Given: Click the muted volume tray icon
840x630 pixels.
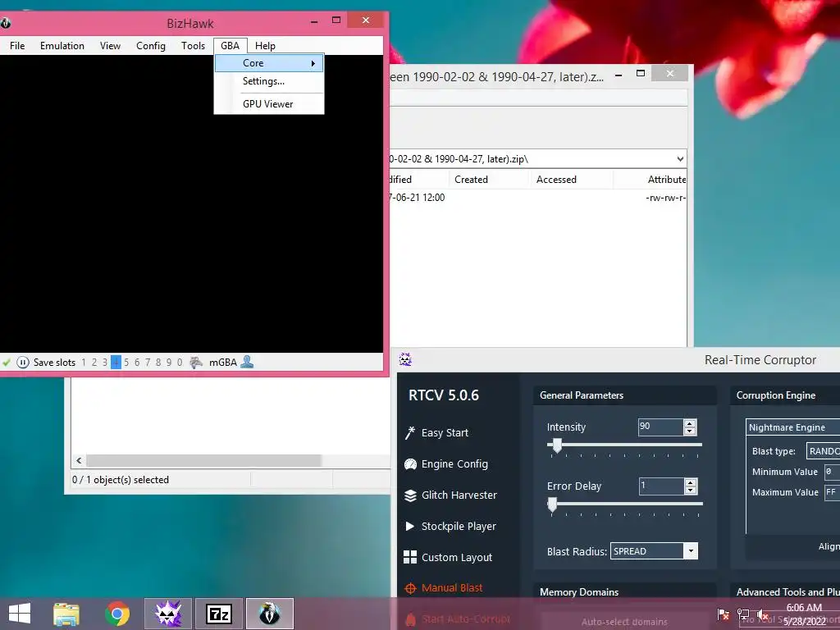Looking at the screenshot, I should tap(763, 614).
